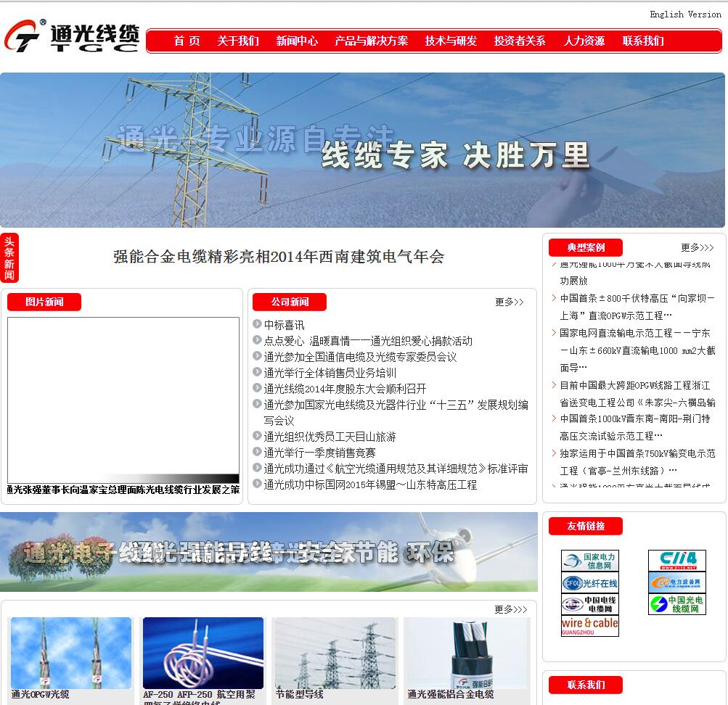Open news 航空光缆通用规范 标准评审
The width and height of the screenshot is (728, 705).
pyautogui.click(x=396, y=469)
